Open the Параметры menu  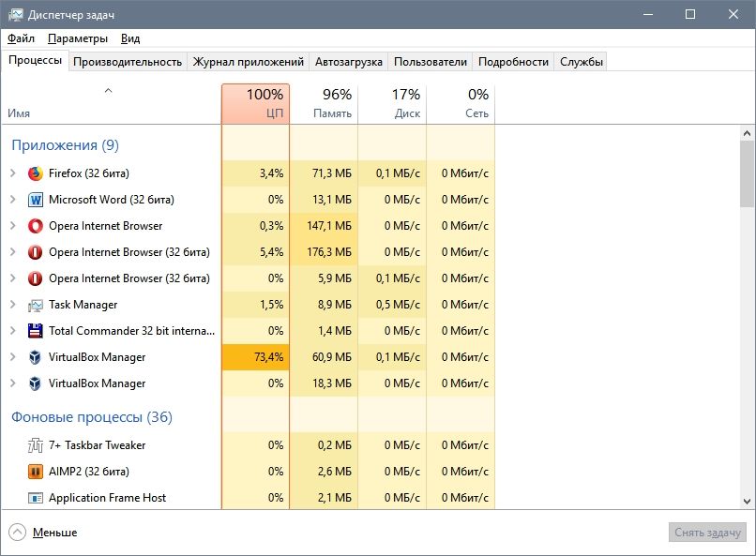coord(78,38)
